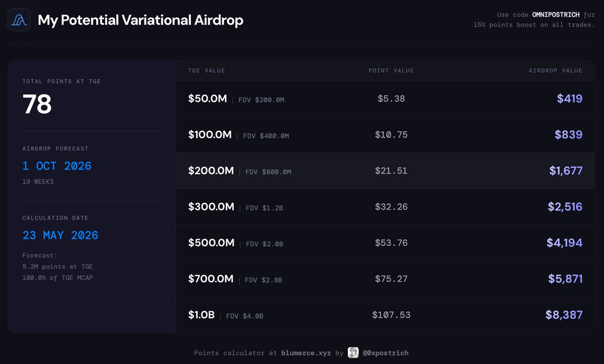Click the AIRDROP VALUE column header
The width and height of the screenshot is (604, 364).
(x=555, y=70)
